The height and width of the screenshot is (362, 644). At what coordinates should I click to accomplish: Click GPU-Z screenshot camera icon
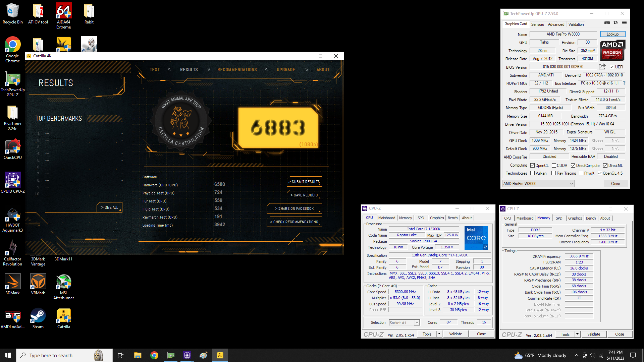pyautogui.click(x=607, y=23)
